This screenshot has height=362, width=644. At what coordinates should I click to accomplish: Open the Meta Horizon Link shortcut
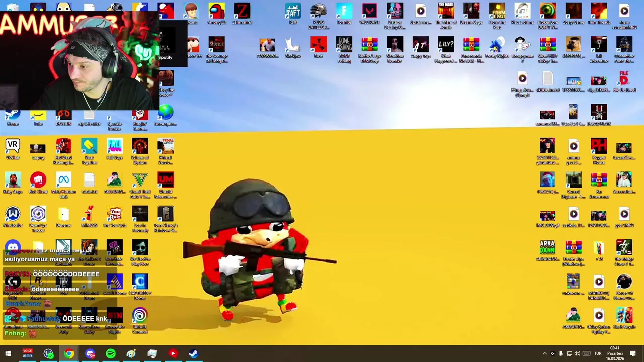click(63, 185)
